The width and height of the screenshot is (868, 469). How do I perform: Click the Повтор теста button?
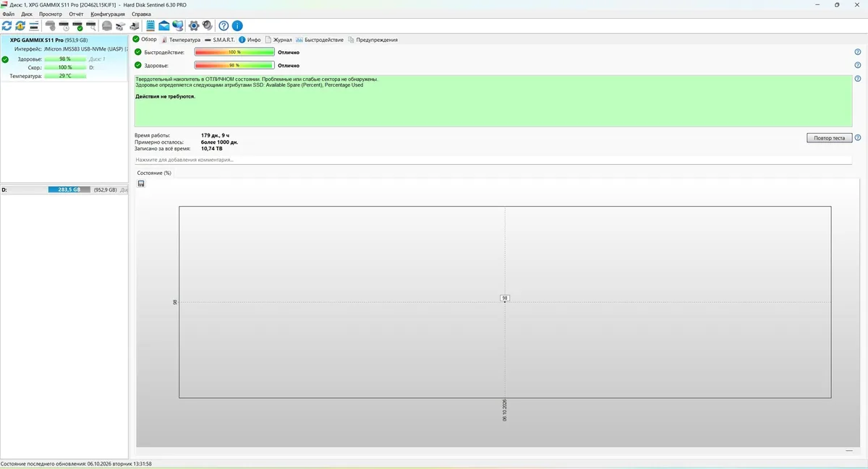829,137
